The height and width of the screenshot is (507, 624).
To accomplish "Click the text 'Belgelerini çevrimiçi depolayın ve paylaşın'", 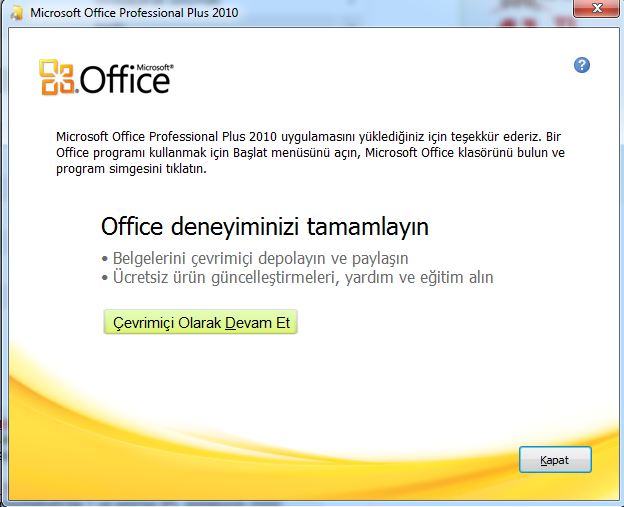I will [260, 258].
